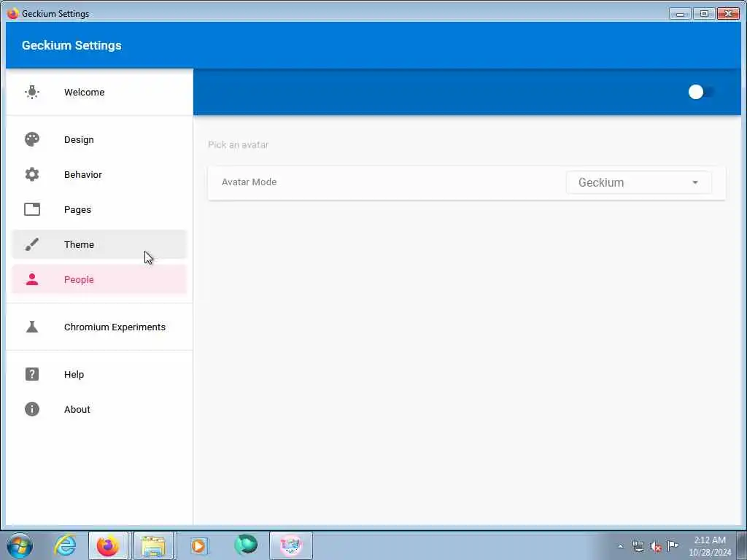
Task: Open the Windows Start menu
Action: [20, 545]
